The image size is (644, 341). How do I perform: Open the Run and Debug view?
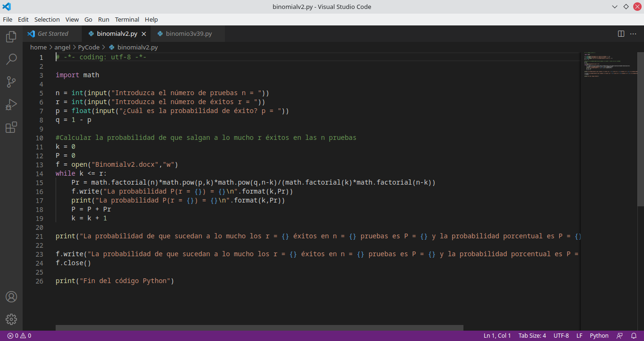coord(11,105)
